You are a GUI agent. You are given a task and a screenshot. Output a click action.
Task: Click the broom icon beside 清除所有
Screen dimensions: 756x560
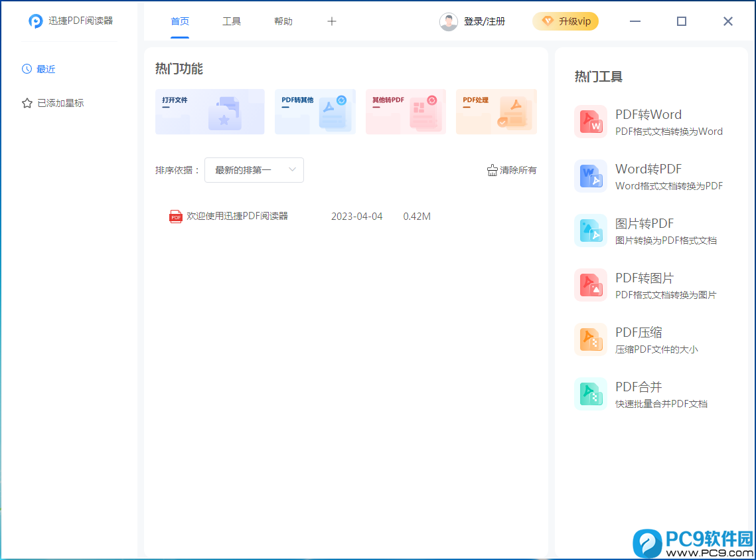coord(492,170)
